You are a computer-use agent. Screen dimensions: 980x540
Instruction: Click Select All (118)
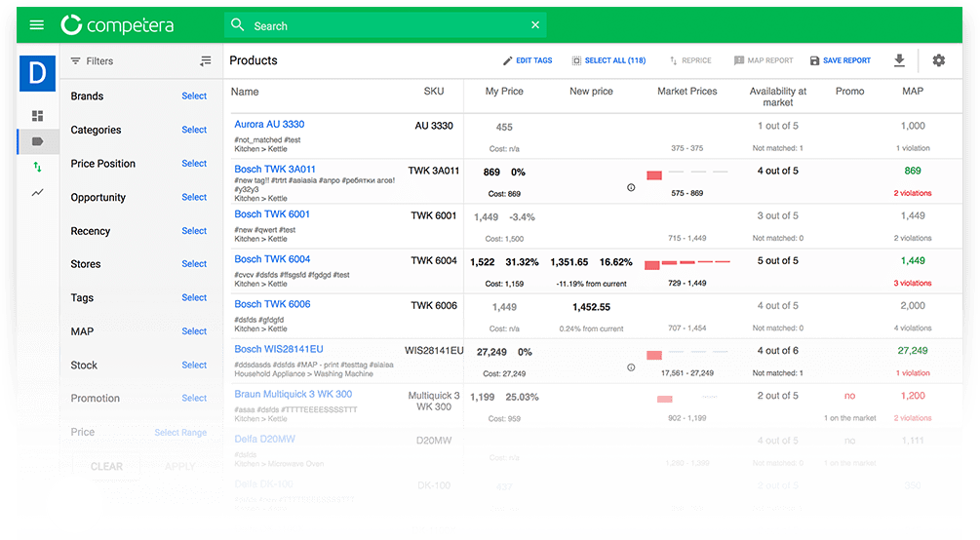608,60
